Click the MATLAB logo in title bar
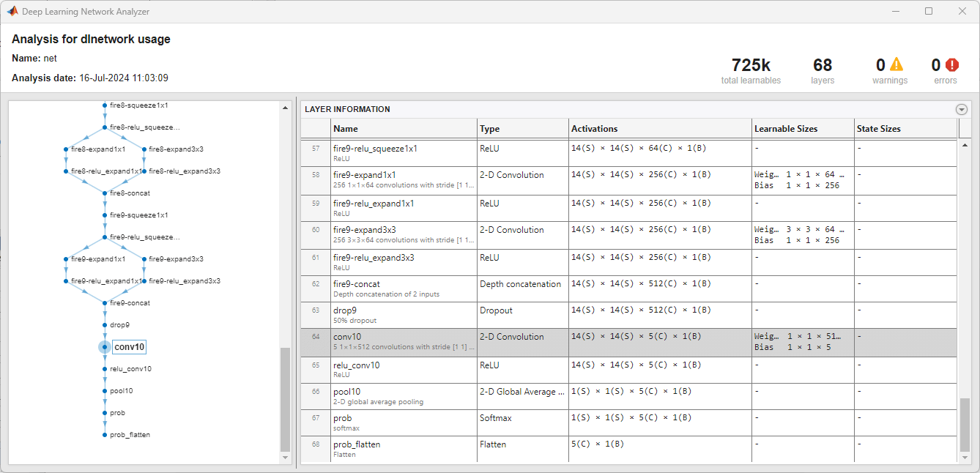The image size is (980, 473). (12, 11)
